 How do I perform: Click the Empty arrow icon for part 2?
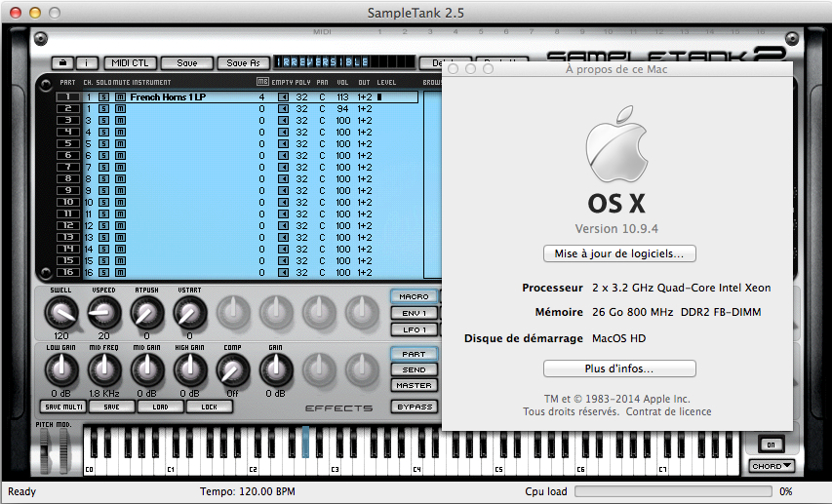pos(283,109)
